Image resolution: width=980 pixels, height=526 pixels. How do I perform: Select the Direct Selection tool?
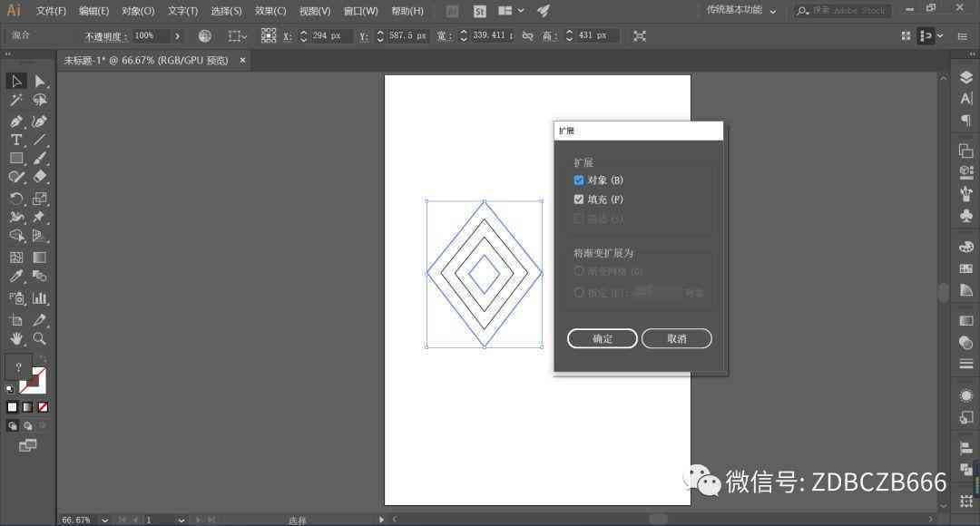coord(39,82)
